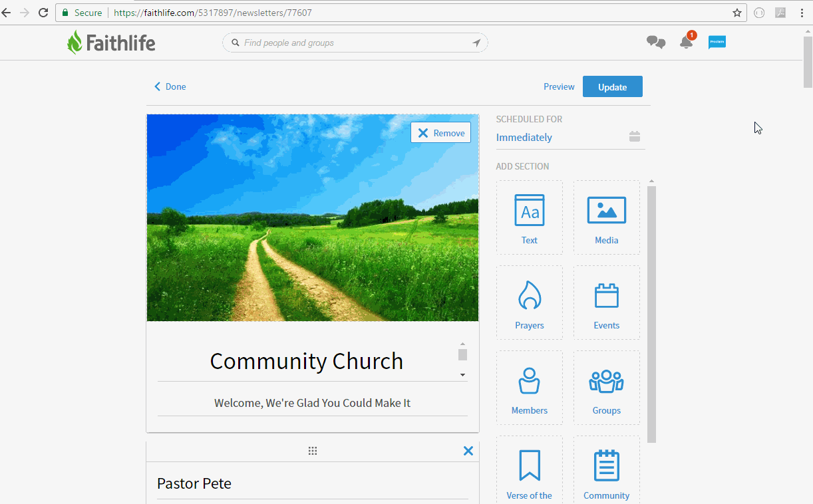Edit the welcome subtitle text
813x504 pixels.
click(313, 403)
